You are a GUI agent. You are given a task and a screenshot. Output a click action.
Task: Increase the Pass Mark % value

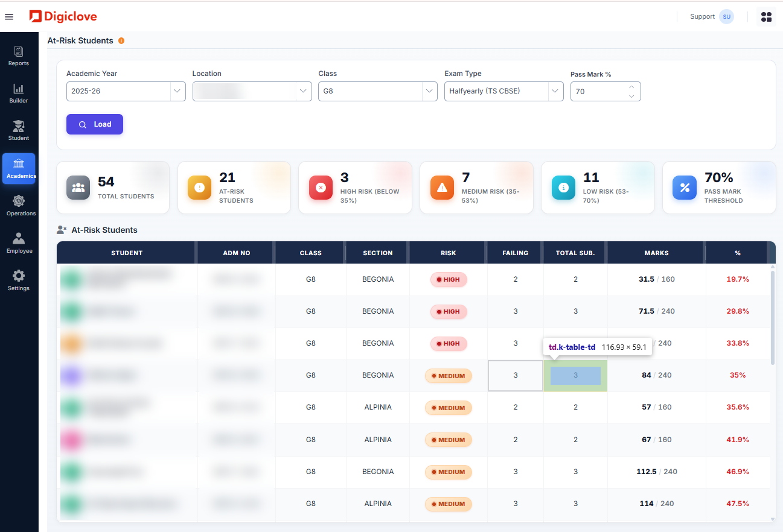[631, 87]
